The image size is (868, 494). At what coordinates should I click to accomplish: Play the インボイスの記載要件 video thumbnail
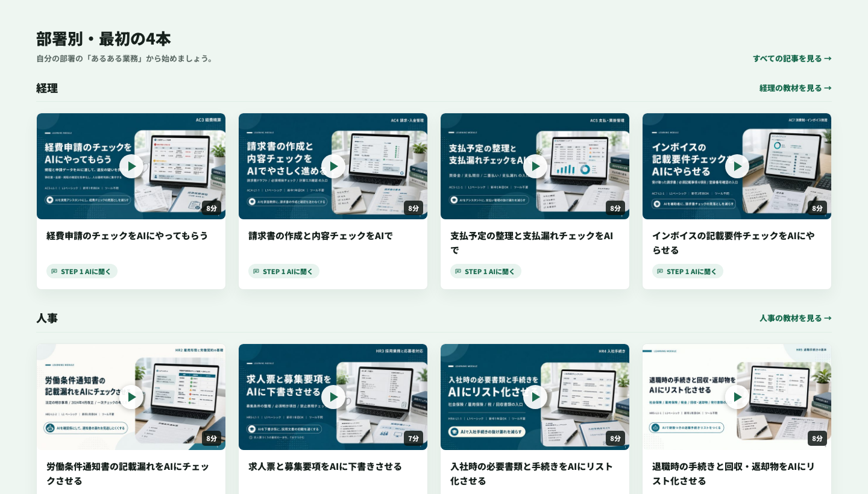click(737, 166)
